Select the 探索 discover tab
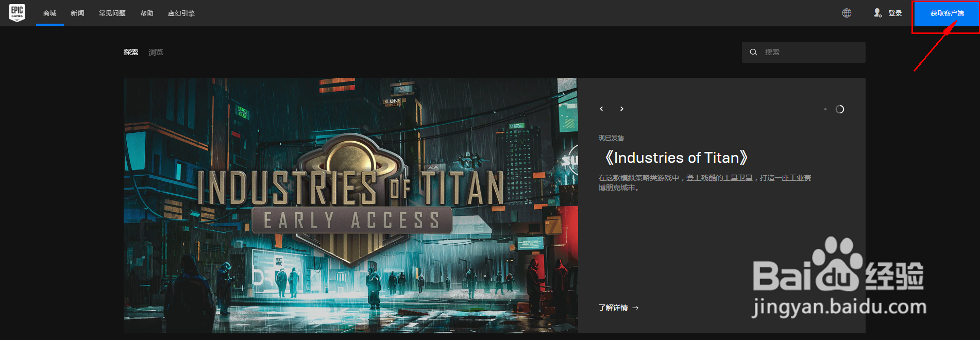Image resolution: width=980 pixels, height=340 pixels. click(x=131, y=52)
